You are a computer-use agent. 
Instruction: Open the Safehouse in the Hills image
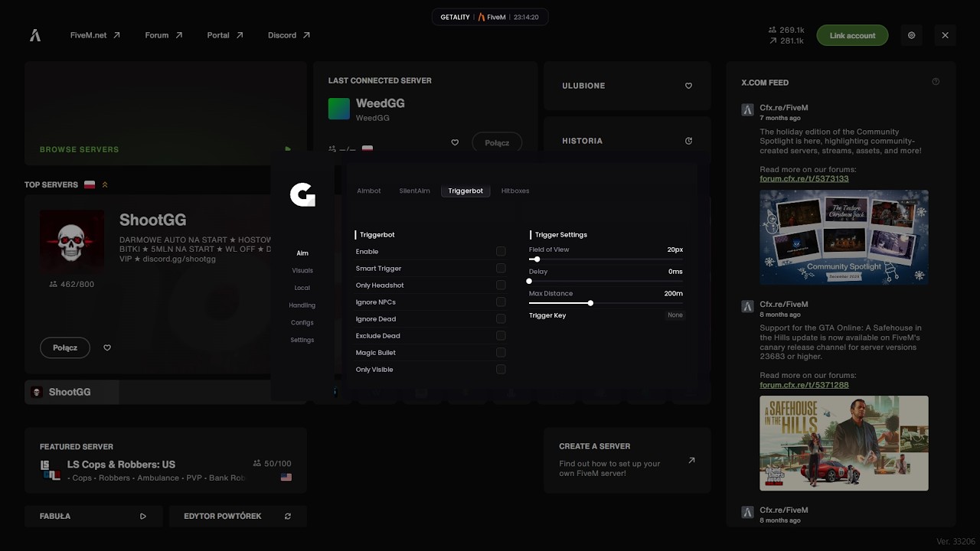[844, 443]
